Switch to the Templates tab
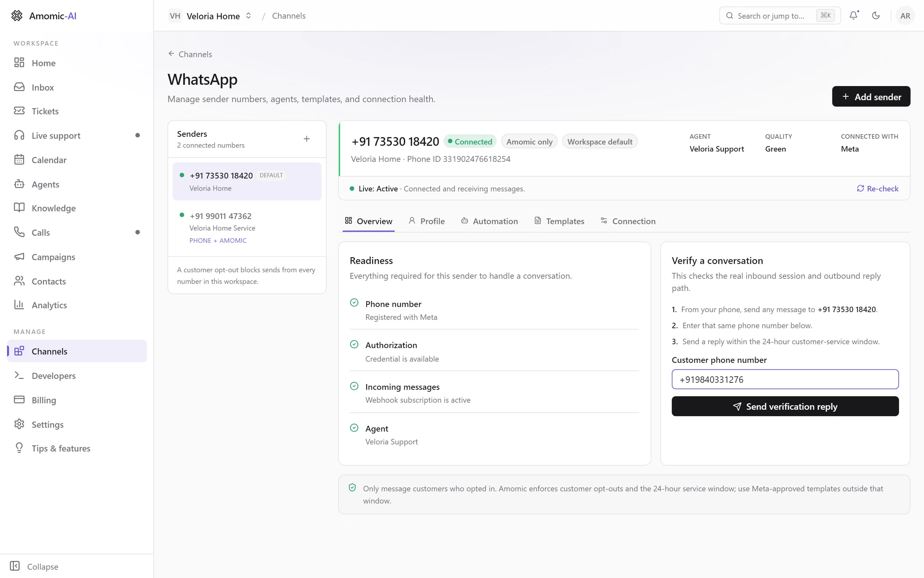 pos(560,221)
